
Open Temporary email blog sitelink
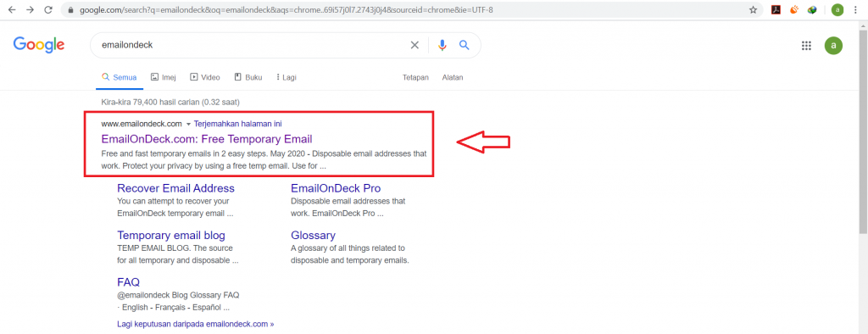[171, 236]
